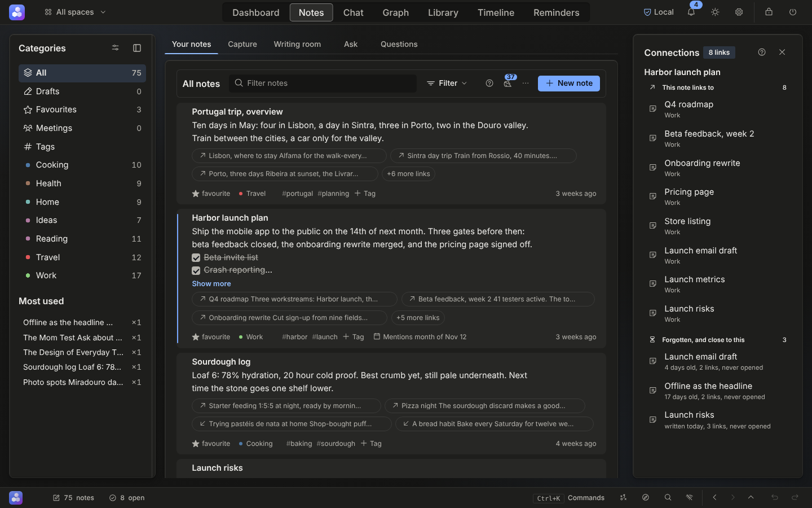
Task: Switch to the Writing room tab
Action: click(297, 44)
